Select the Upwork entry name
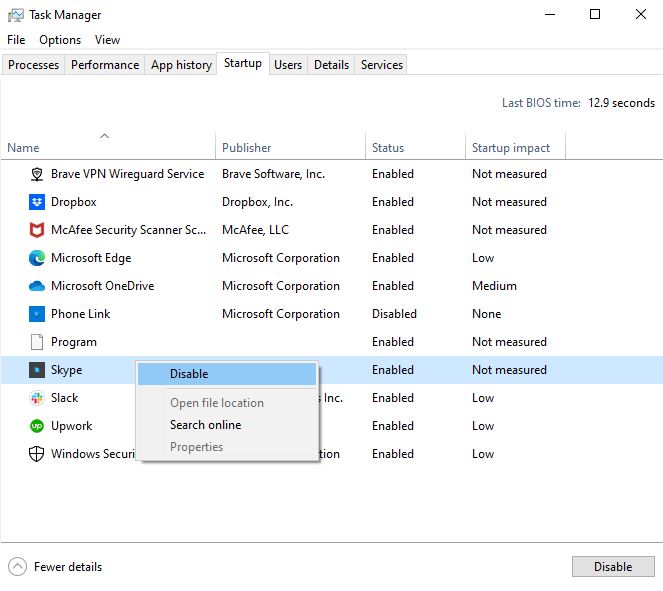 click(71, 426)
